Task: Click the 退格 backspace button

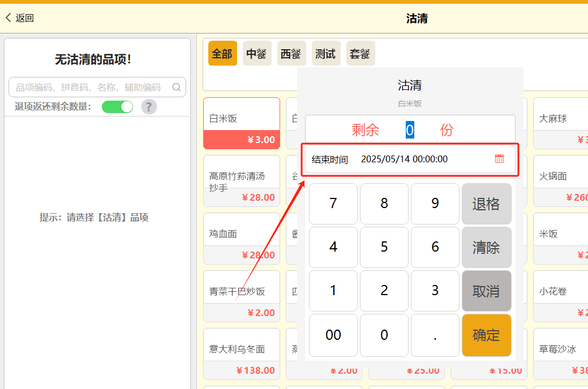Action: pos(486,204)
